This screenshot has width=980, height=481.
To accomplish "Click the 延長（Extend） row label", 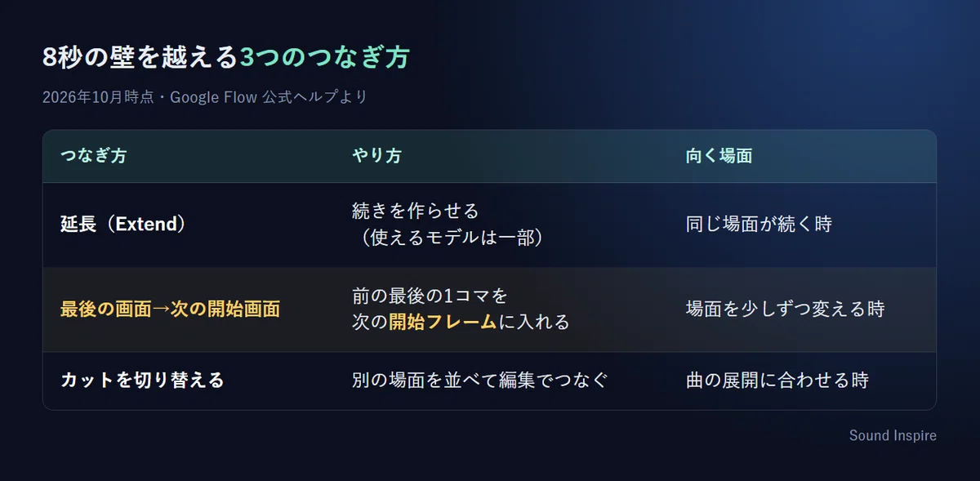I will [123, 225].
